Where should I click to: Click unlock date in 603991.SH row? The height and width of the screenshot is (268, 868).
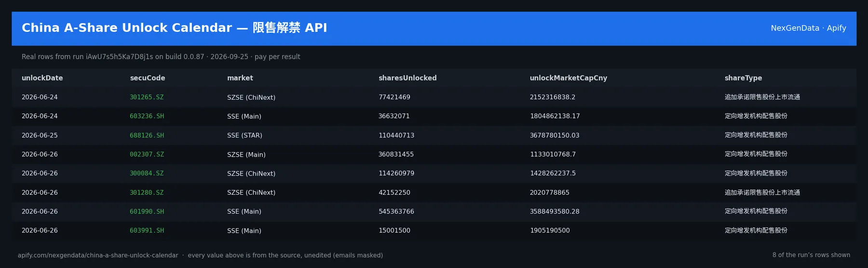[x=40, y=230]
